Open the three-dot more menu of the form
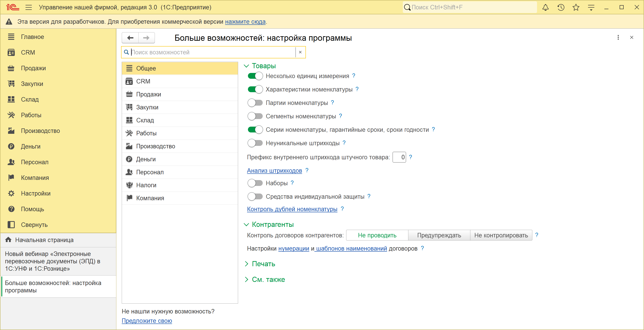 [x=618, y=38]
